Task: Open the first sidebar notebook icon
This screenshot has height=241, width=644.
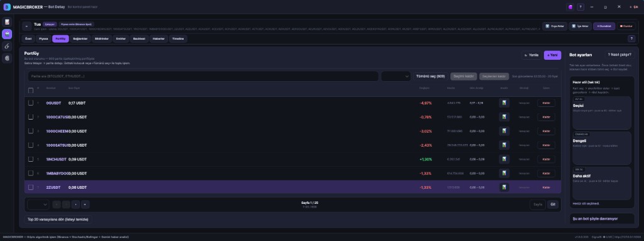Action: pyautogui.click(x=7, y=22)
